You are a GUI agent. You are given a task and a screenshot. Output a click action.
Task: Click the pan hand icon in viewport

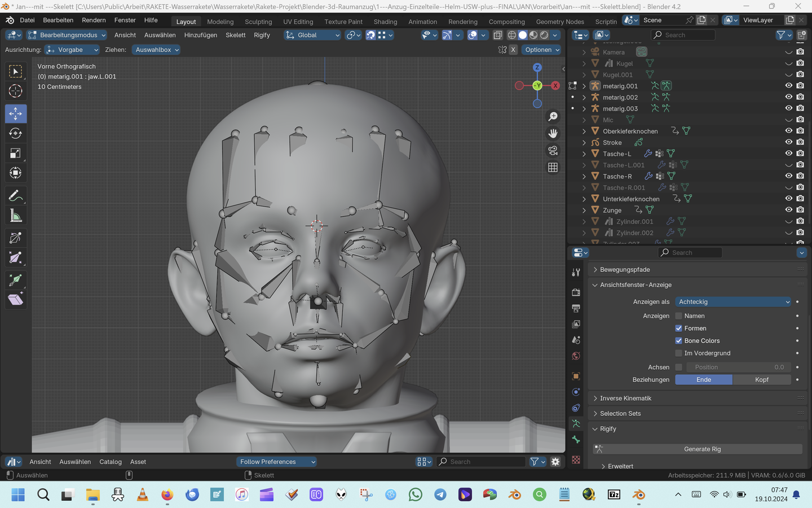point(553,133)
